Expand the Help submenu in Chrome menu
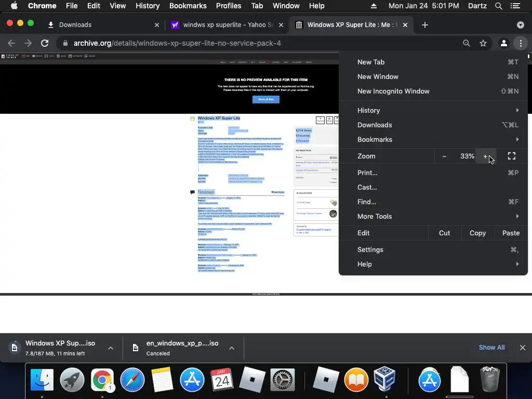 tap(433, 264)
